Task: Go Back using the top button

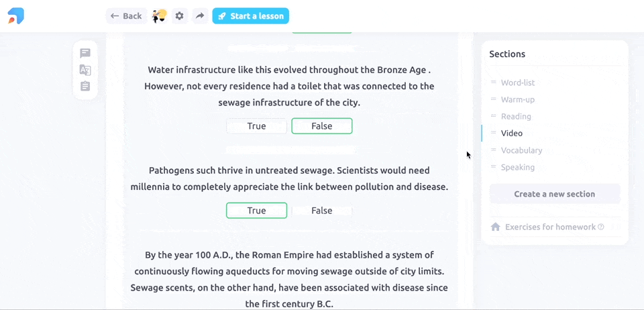Action: (126, 16)
